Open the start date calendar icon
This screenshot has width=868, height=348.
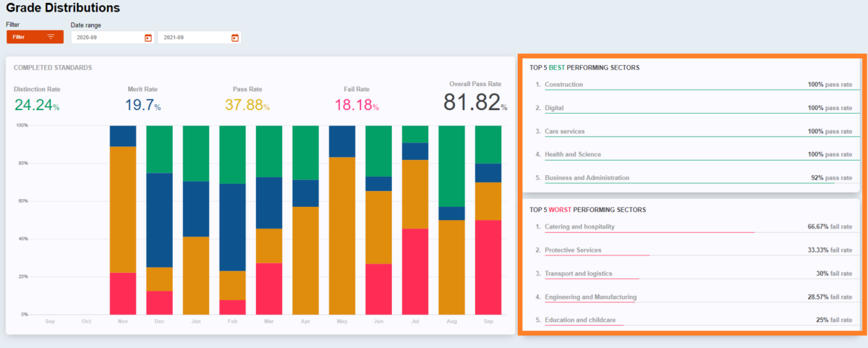click(x=148, y=38)
